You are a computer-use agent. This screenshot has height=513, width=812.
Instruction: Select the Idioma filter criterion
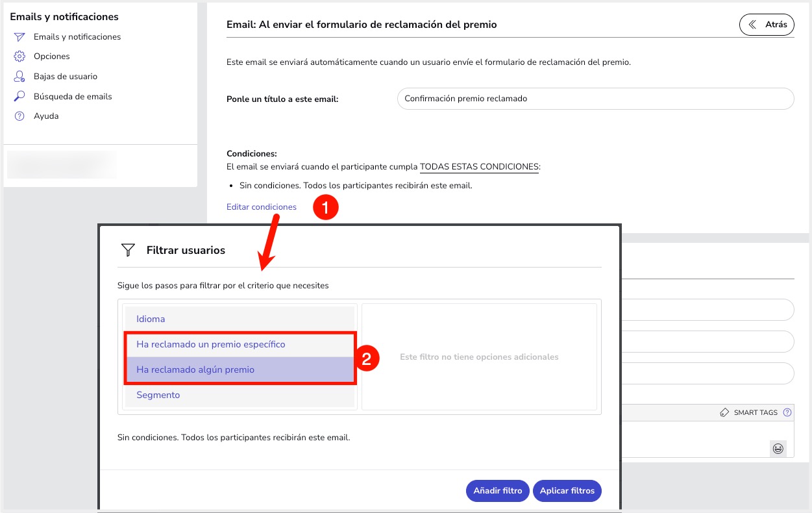[151, 319]
